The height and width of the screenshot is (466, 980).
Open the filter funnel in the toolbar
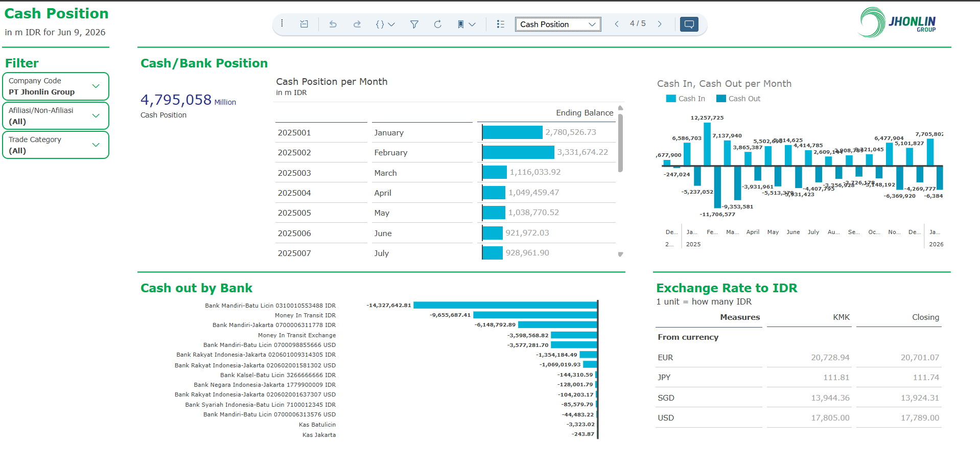[414, 24]
